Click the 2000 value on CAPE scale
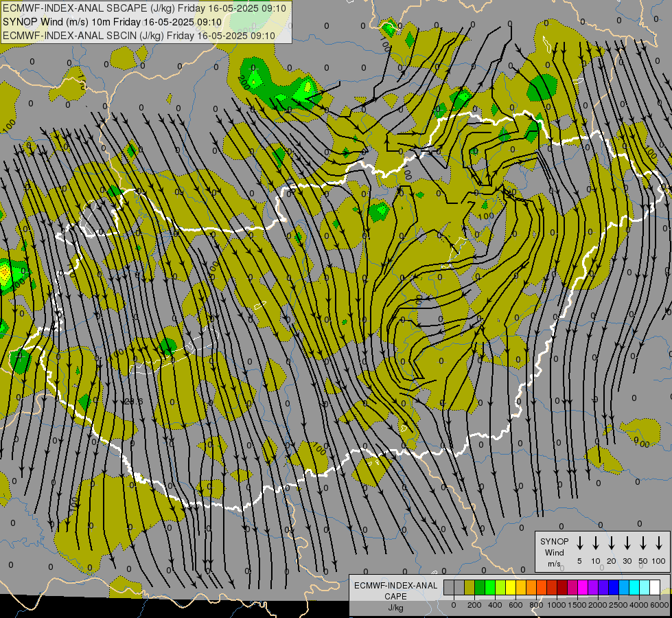The image size is (672, 618). [x=598, y=605]
